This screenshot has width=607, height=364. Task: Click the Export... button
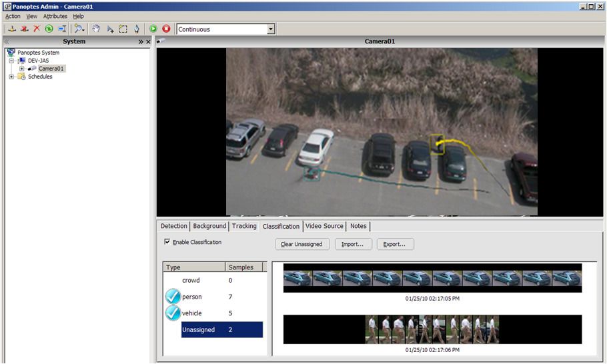(395, 244)
